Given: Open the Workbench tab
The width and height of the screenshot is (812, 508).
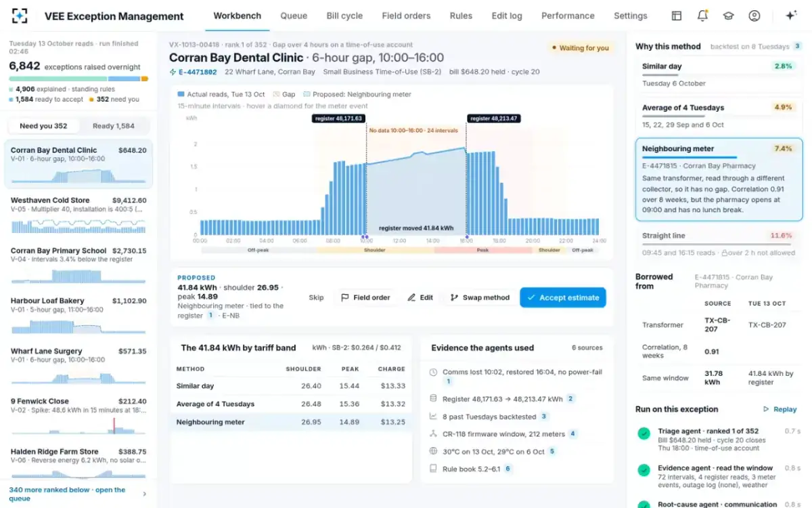Looking at the screenshot, I should pos(238,16).
